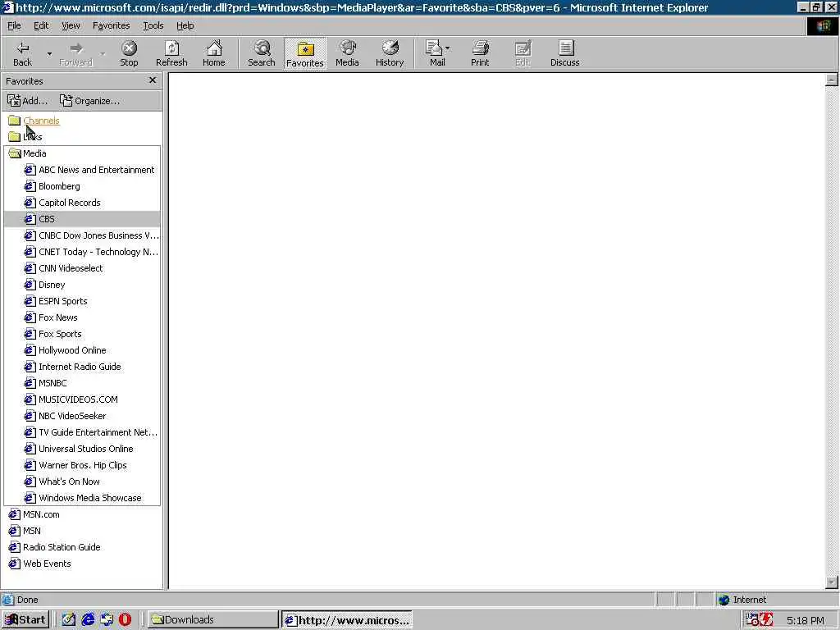Switch to the Downloads taskbar window

[212, 620]
